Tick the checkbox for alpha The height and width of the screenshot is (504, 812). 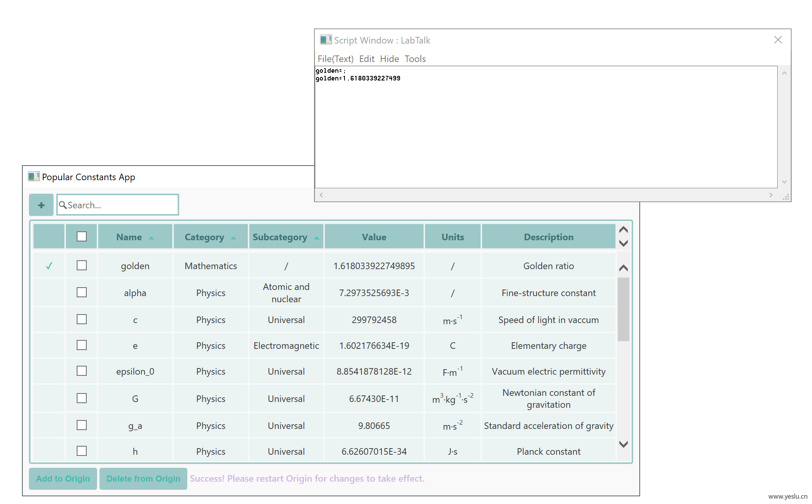pyautogui.click(x=82, y=292)
